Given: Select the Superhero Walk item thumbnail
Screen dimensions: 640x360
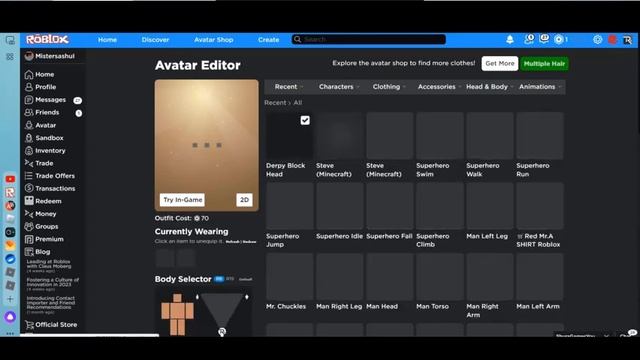Looking at the screenshot, I should tap(490, 136).
